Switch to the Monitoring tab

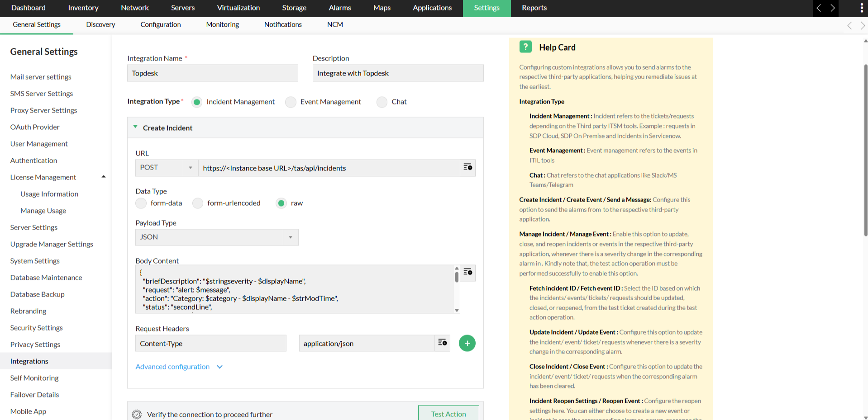(222, 24)
